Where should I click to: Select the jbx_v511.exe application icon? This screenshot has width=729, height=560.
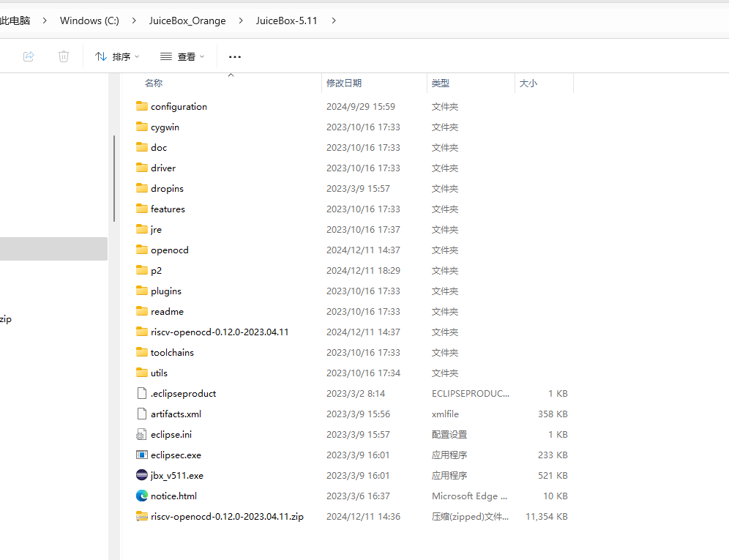142,475
